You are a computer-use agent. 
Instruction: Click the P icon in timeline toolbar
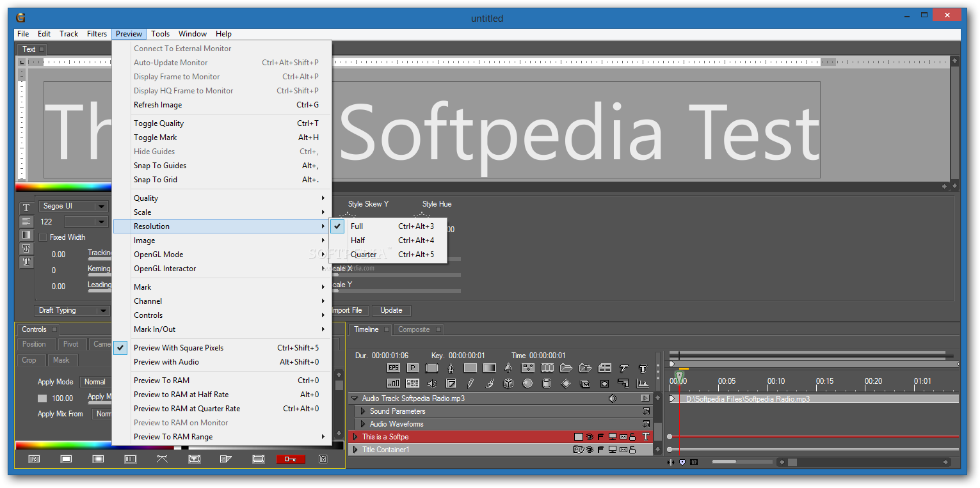[x=413, y=368]
